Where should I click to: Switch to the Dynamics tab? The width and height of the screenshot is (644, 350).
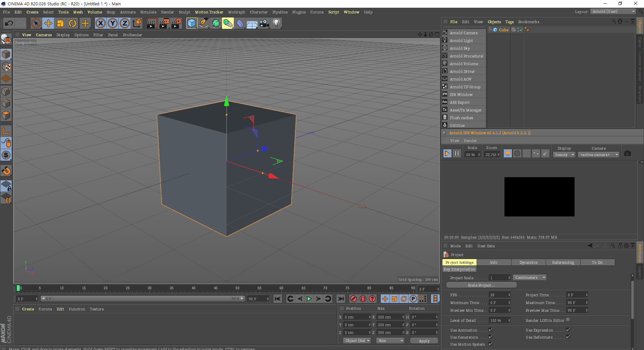point(528,262)
